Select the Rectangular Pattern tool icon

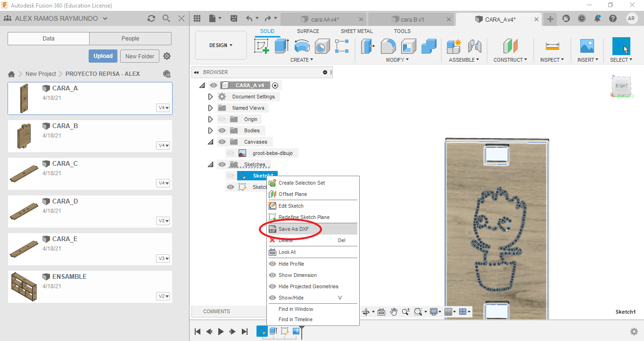click(x=342, y=46)
